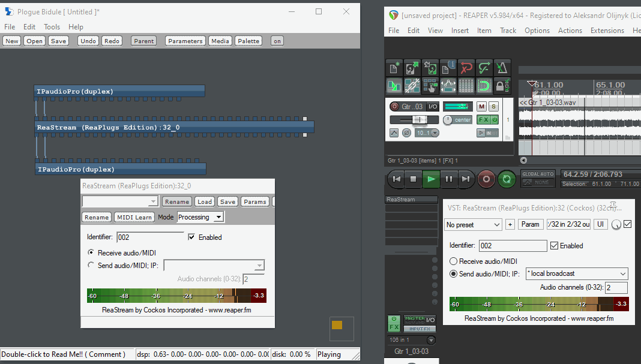Toggle the metronome icon in REAPER toolbar
The image size is (641, 364).
502,68
